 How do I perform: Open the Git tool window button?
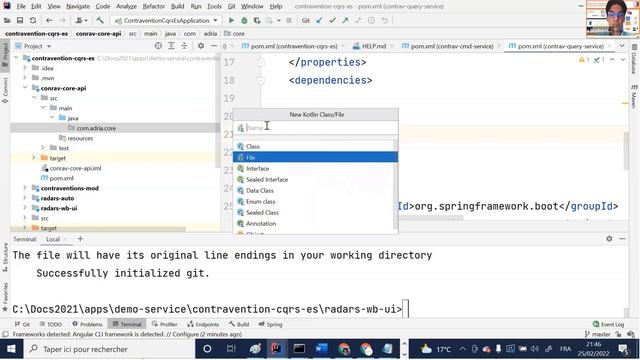pyautogui.click(x=22, y=324)
